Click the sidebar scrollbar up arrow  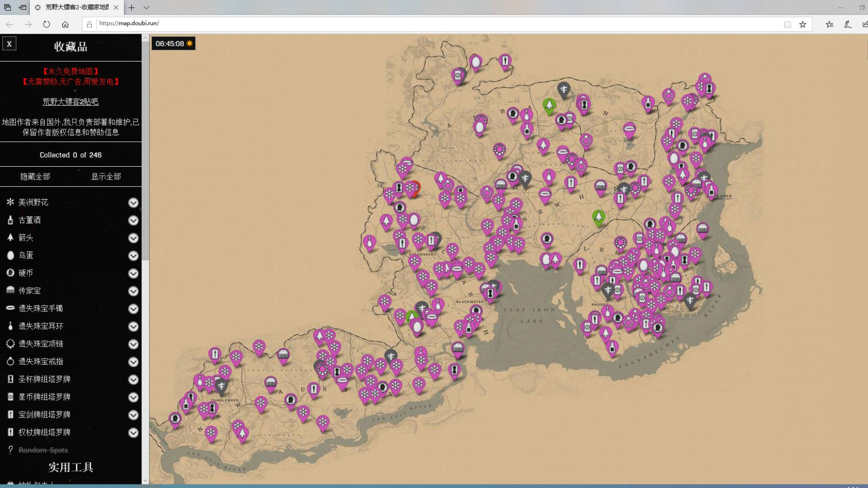pos(145,38)
